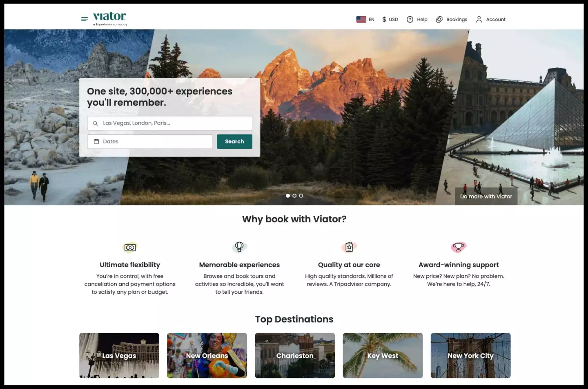Open the hamburger navigation menu

(84, 19)
